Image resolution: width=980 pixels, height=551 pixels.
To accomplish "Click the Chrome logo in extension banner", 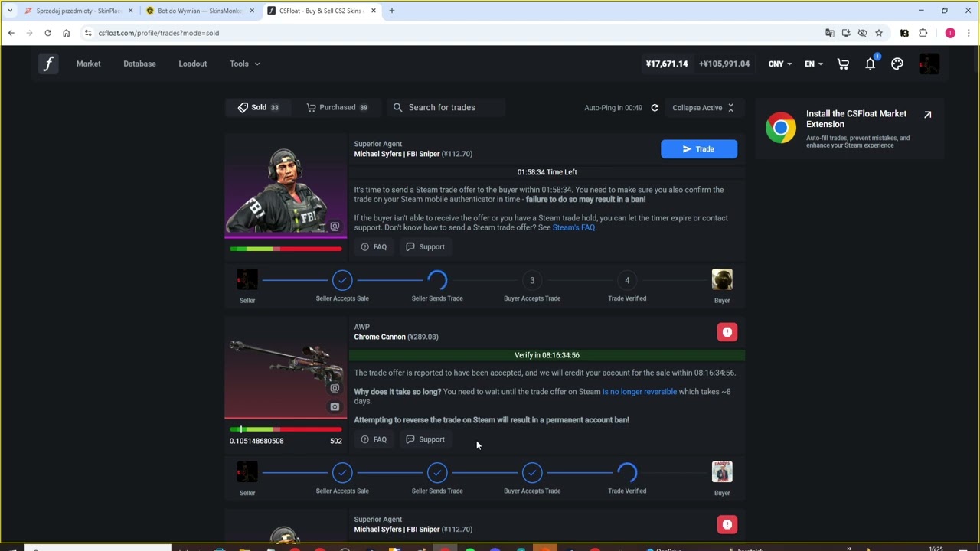I will click(x=780, y=128).
